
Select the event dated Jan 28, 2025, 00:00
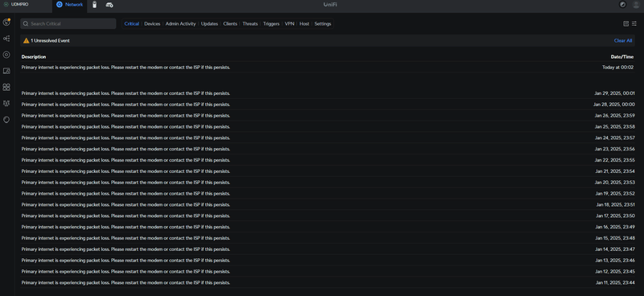tap(328, 105)
